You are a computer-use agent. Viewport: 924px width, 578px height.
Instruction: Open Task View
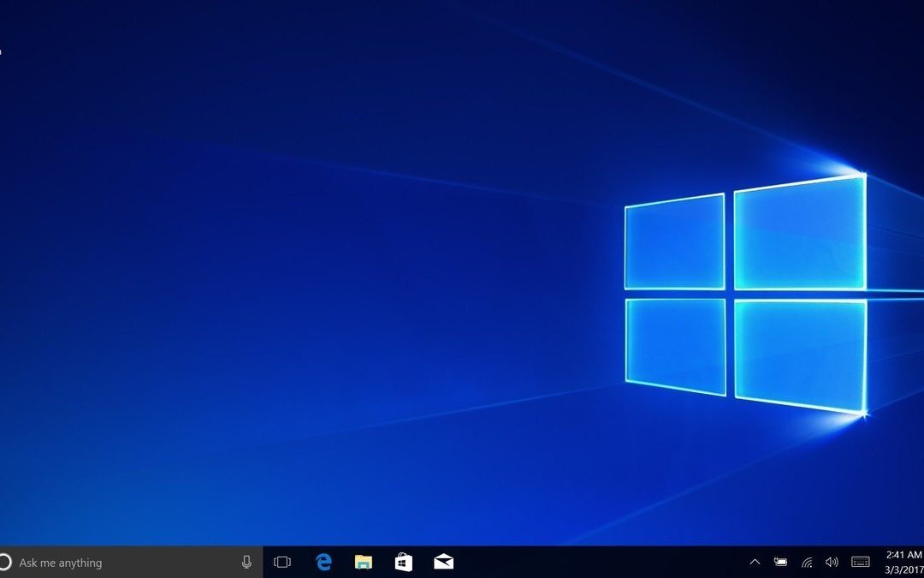pyautogui.click(x=282, y=562)
